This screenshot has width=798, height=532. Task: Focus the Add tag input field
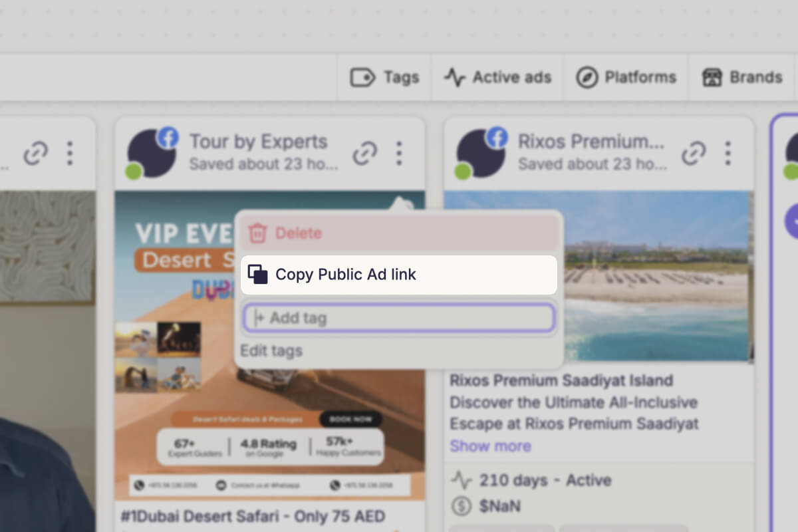point(399,318)
